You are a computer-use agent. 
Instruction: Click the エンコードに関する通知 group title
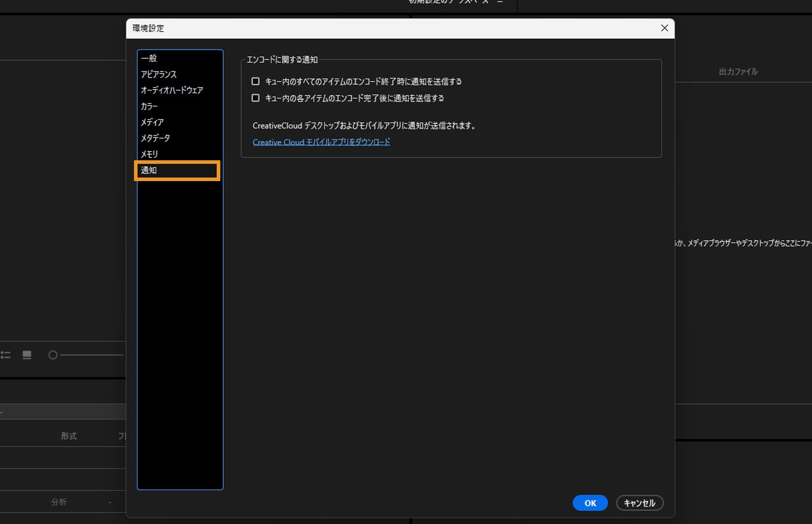(282, 60)
